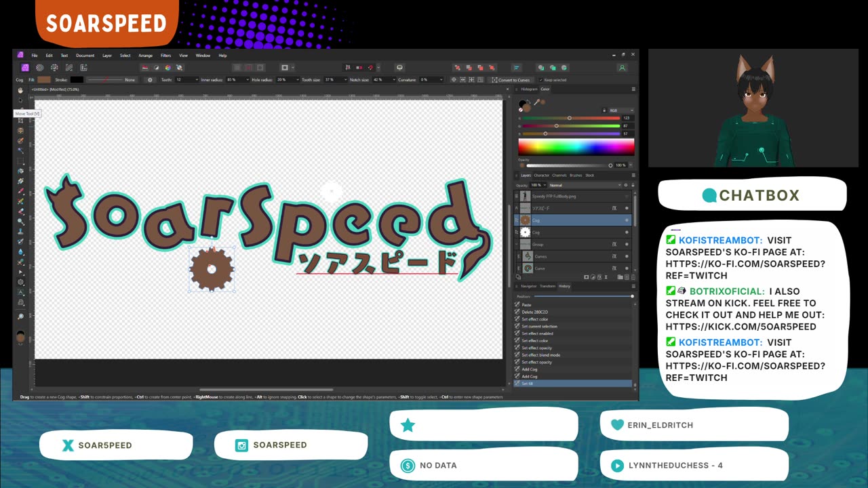This screenshot has height=488, width=868.
Task: Click the Adjustments icon below layers
Action: 593,277
